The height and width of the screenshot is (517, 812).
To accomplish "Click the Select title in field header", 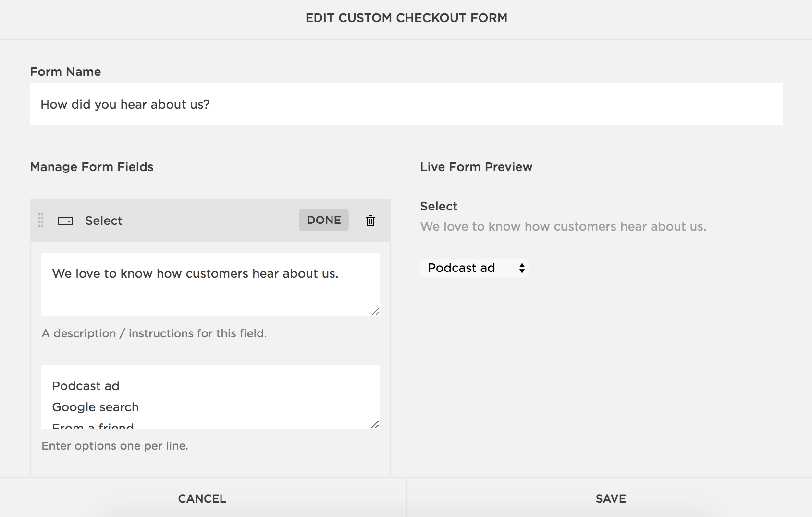I will point(104,221).
